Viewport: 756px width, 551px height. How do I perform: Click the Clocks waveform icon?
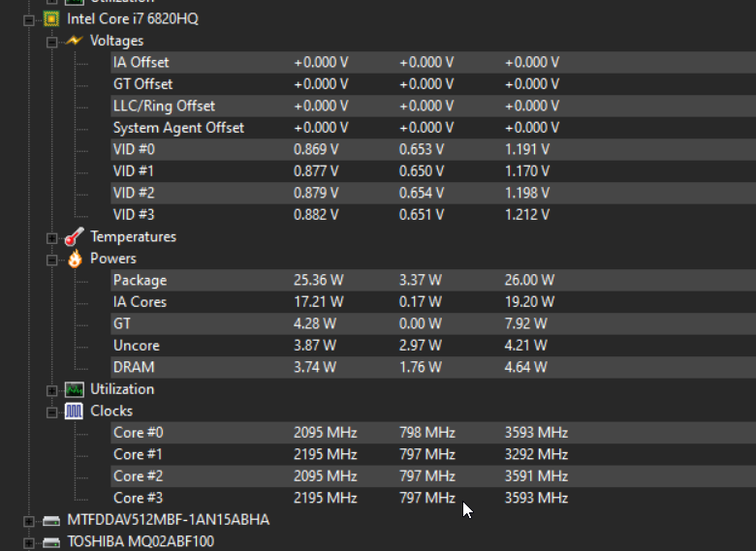tap(75, 411)
